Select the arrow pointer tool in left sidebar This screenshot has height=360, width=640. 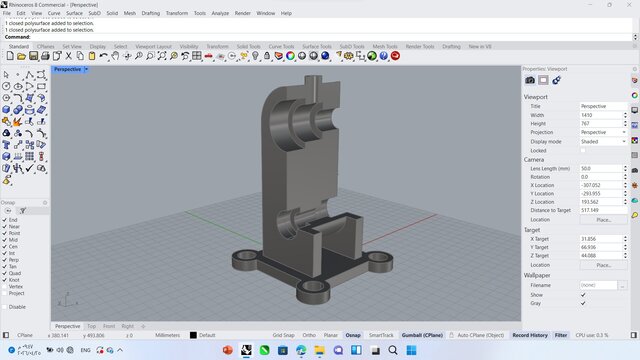(6, 75)
